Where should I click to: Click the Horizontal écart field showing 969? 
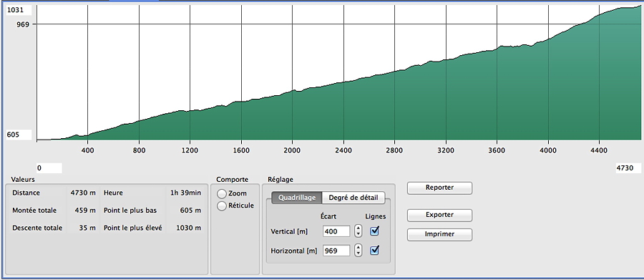point(336,251)
